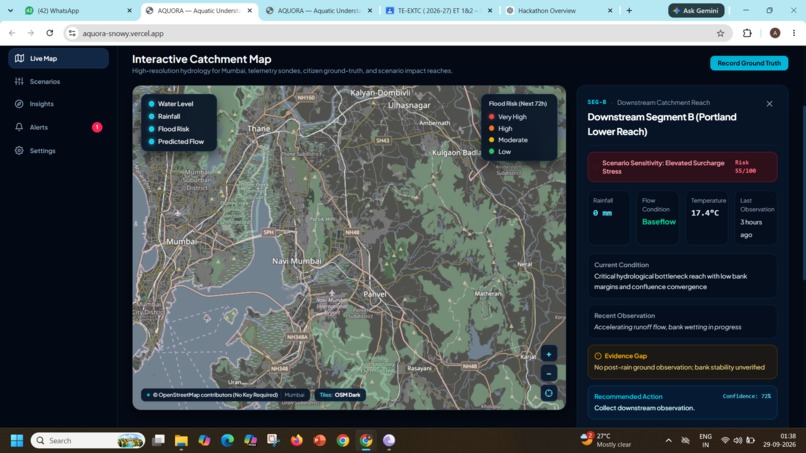This screenshot has height=453, width=806.
Task: Click the Evidence Gap warning icon
Action: 598,356
